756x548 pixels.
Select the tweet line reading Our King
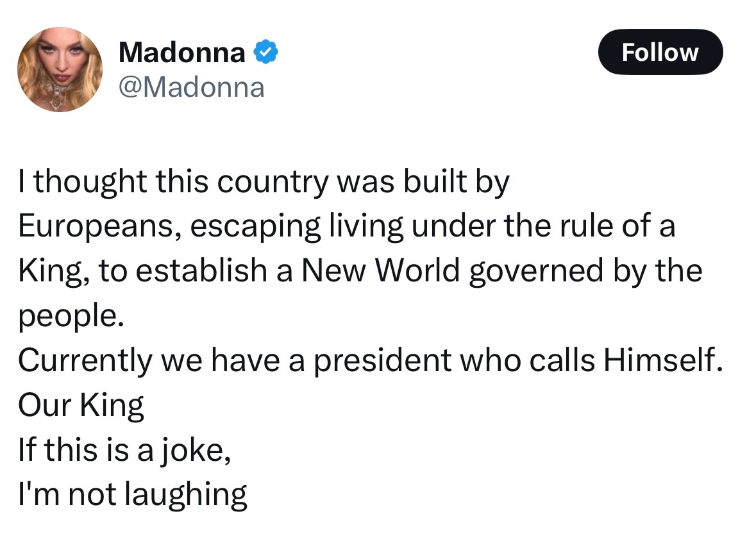(81, 405)
